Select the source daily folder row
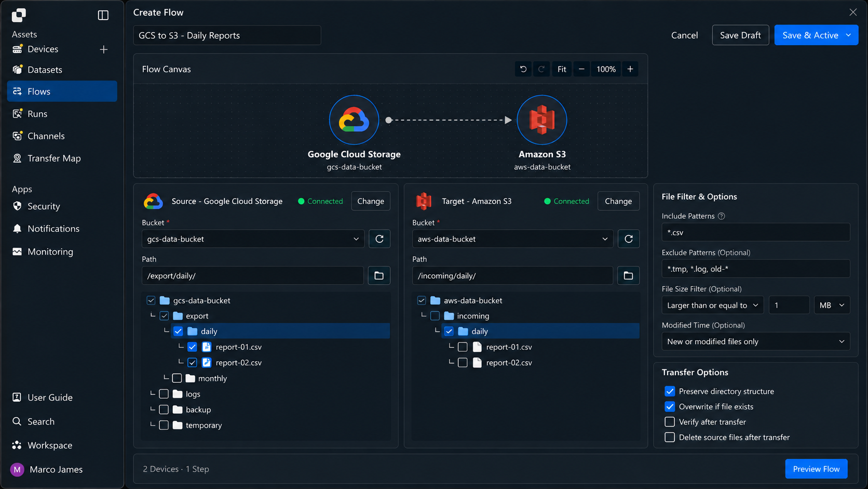Viewport: 868px width, 489px height. [x=280, y=331]
